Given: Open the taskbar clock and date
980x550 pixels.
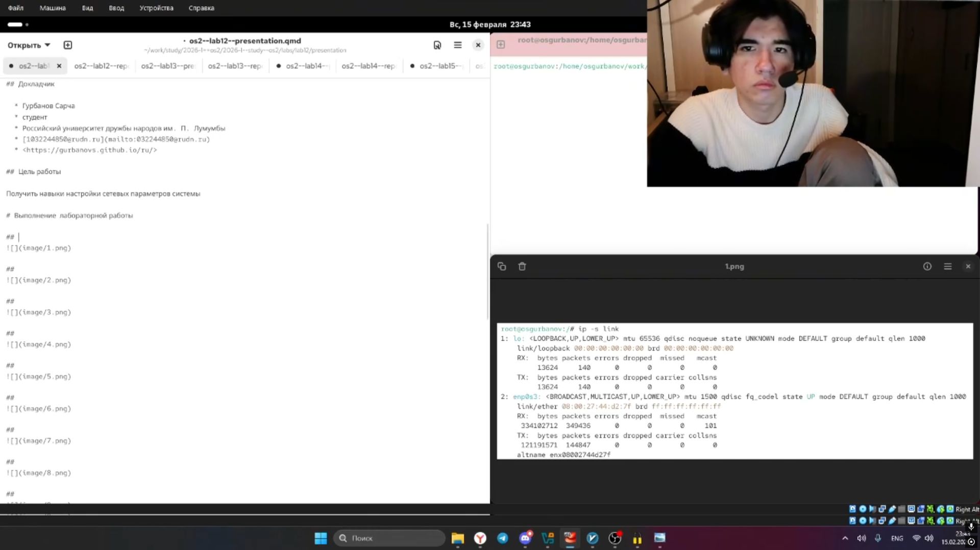Looking at the screenshot, I should pyautogui.click(x=954, y=538).
